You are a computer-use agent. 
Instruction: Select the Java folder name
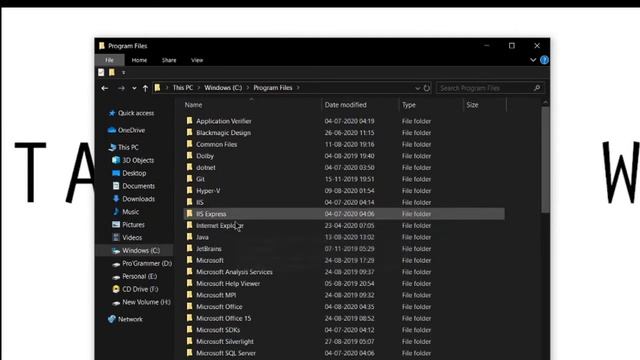202,237
